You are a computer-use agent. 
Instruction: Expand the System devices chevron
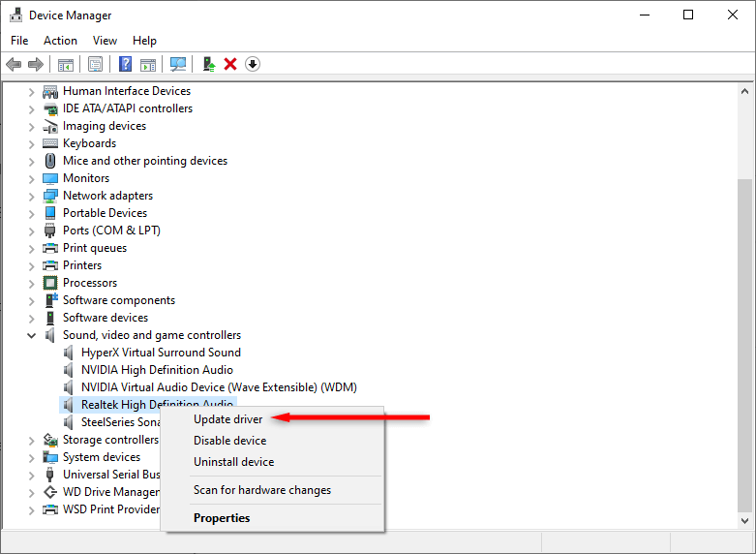point(31,457)
